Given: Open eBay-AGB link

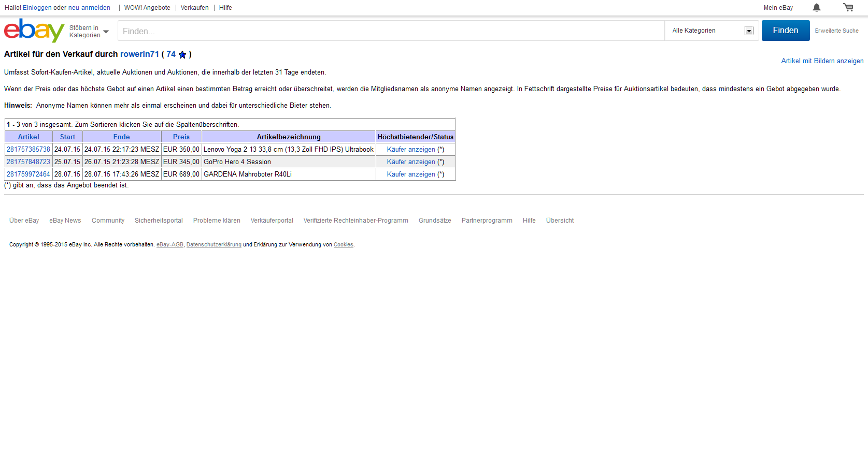Looking at the screenshot, I should (170, 245).
